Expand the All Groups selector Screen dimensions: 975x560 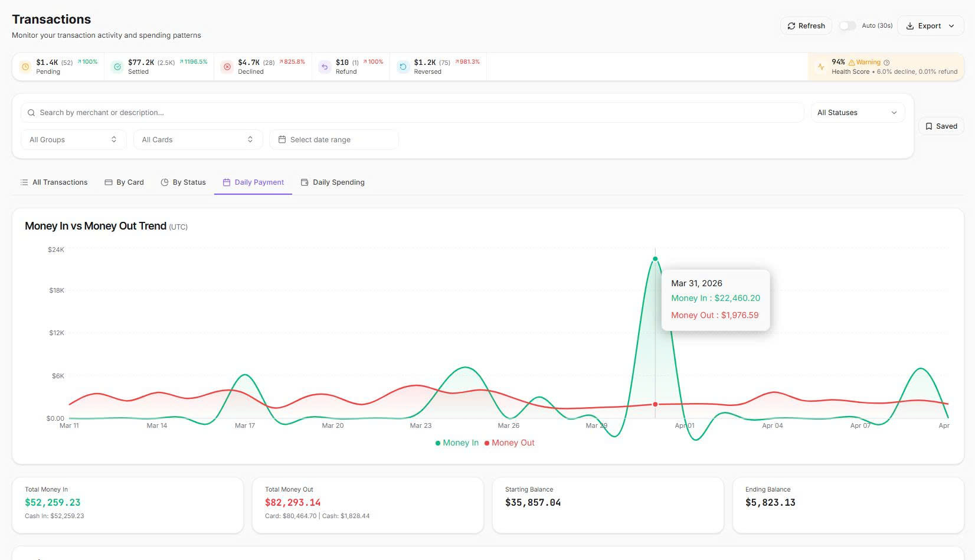[x=73, y=140]
